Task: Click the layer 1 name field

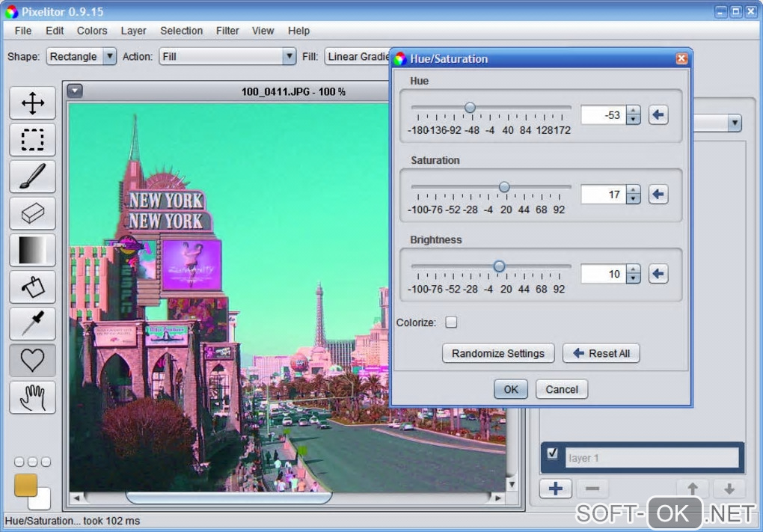Action: click(x=652, y=458)
